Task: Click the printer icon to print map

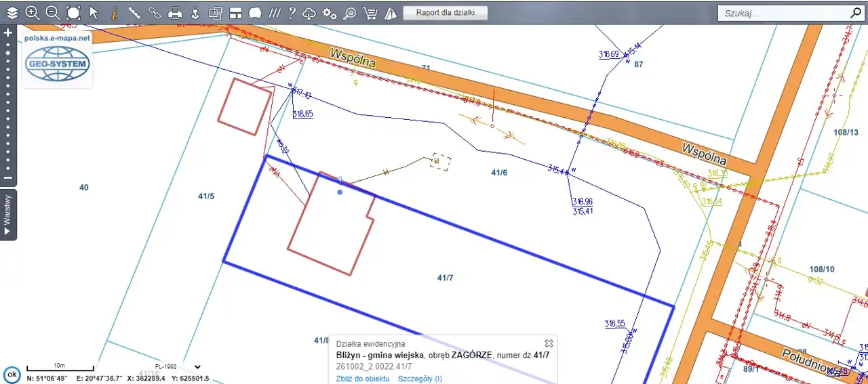Action: (175, 13)
